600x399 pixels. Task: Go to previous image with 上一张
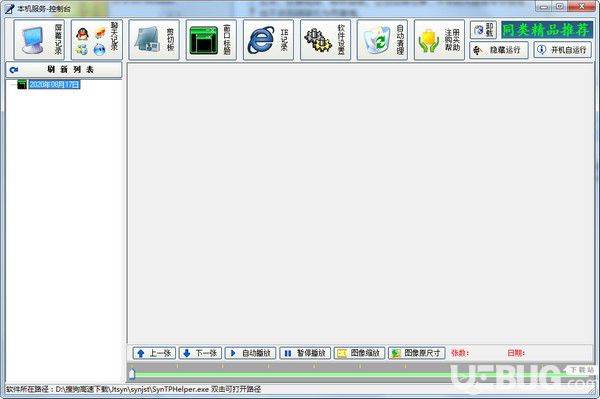coord(154,353)
